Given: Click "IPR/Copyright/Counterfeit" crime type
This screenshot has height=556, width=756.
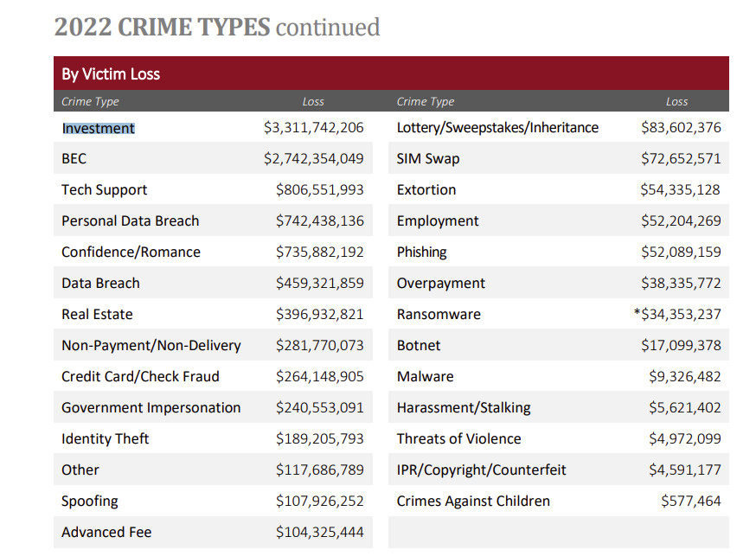Looking at the screenshot, I should click(x=481, y=470).
